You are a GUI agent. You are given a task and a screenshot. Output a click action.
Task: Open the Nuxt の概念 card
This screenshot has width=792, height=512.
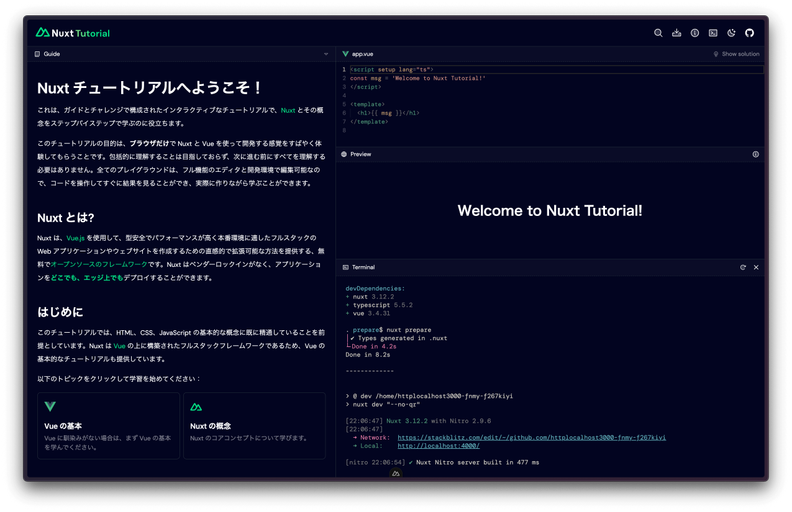(254, 426)
